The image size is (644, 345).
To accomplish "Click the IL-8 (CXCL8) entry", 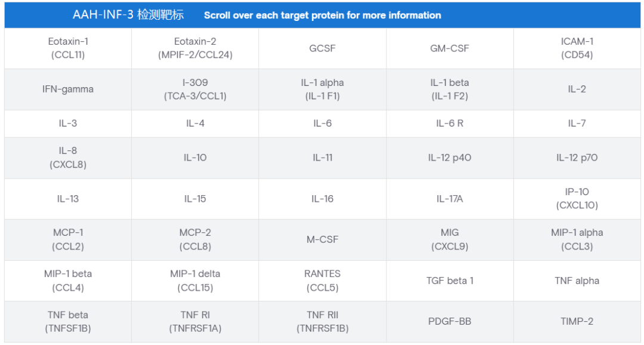I will tap(68, 158).
